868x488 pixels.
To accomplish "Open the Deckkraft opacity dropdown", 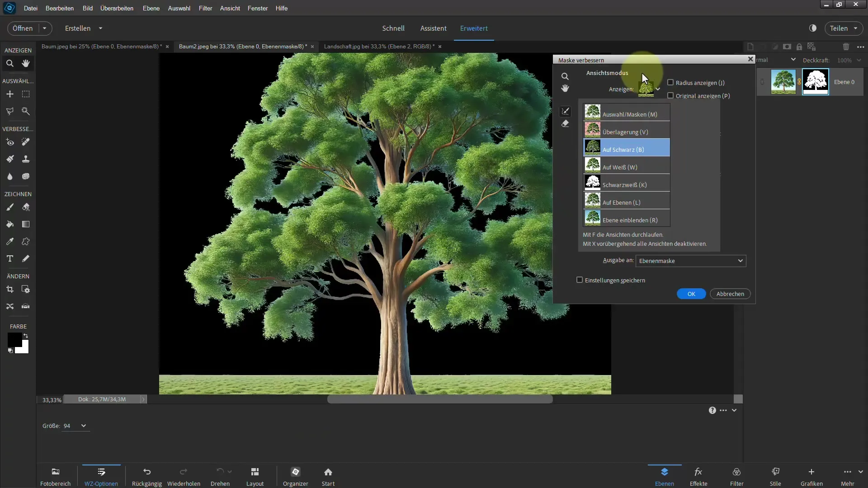I will pyautogui.click(x=859, y=60).
